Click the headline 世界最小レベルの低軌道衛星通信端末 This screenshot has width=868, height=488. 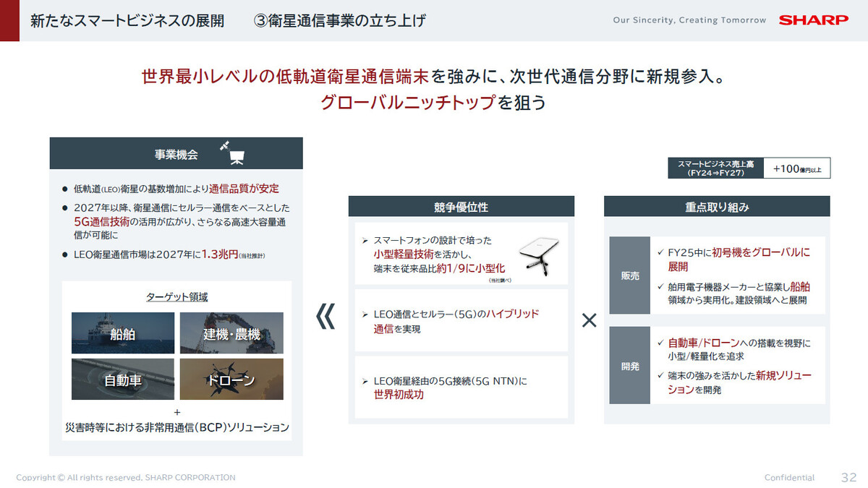click(x=286, y=76)
